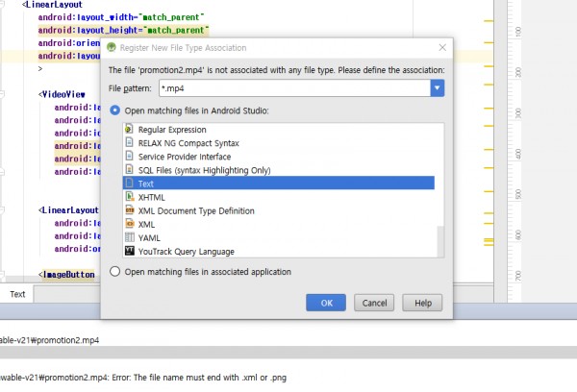
Task: Click the top LinearLayout tag in editor
Action: click(x=52, y=5)
